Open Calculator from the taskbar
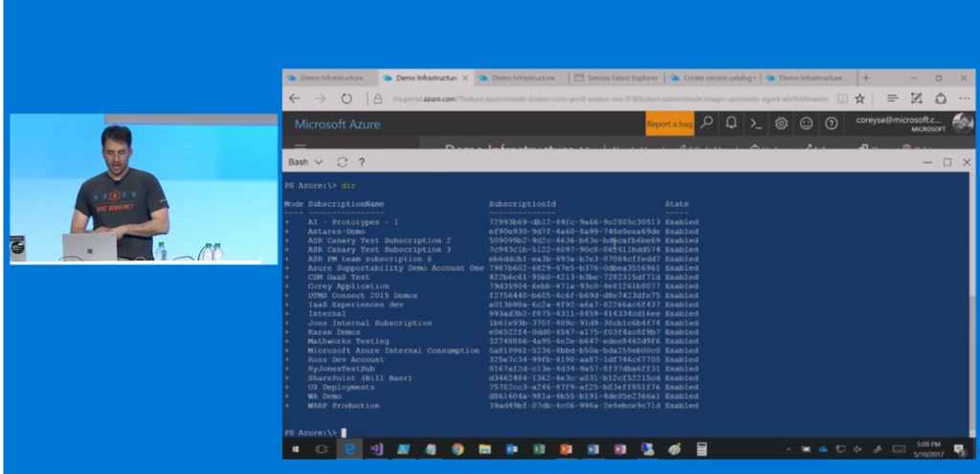Viewport: 980px width, 474px height. (x=702, y=449)
